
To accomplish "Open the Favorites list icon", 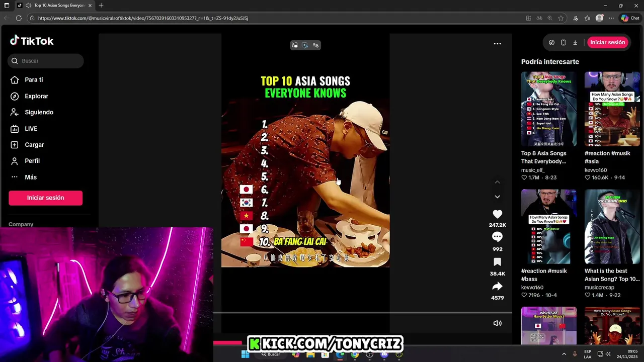I will (587, 18).
